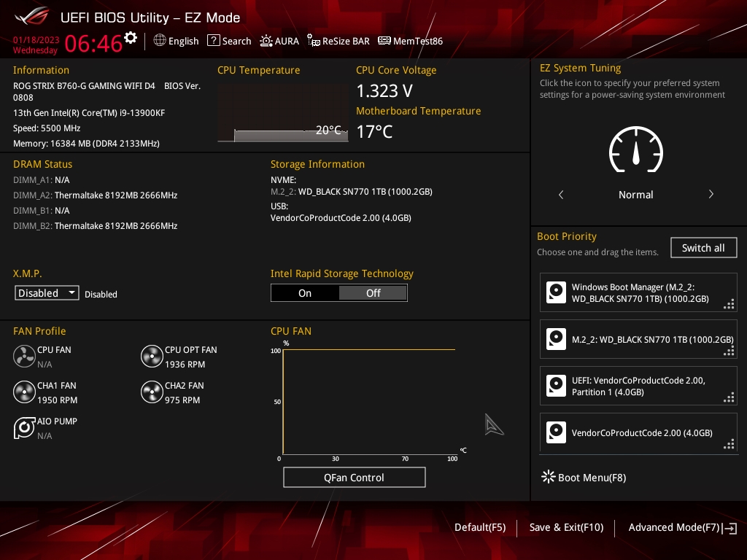Click NVME WD_BLACK SN770 1TB storage entry
The width and height of the screenshot is (747, 560).
click(352, 192)
